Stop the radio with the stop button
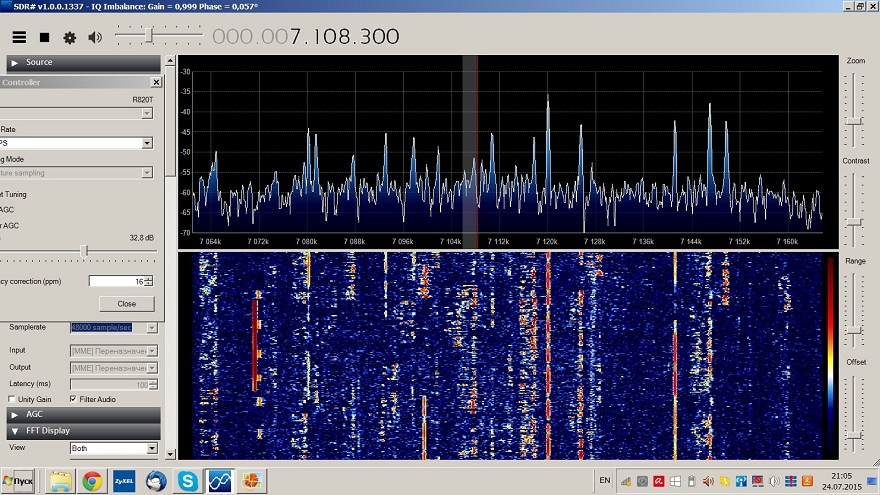The width and height of the screenshot is (880, 495). tap(44, 37)
